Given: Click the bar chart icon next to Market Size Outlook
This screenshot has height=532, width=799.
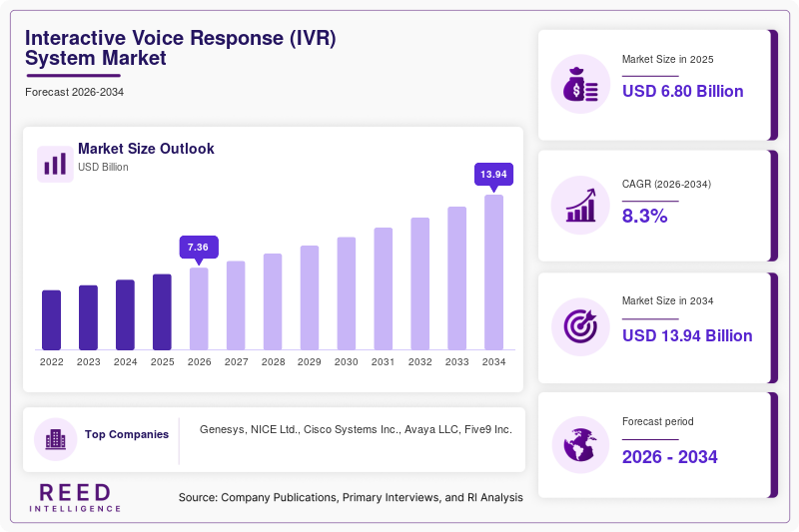Looking at the screenshot, I should [x=55, y=164].
